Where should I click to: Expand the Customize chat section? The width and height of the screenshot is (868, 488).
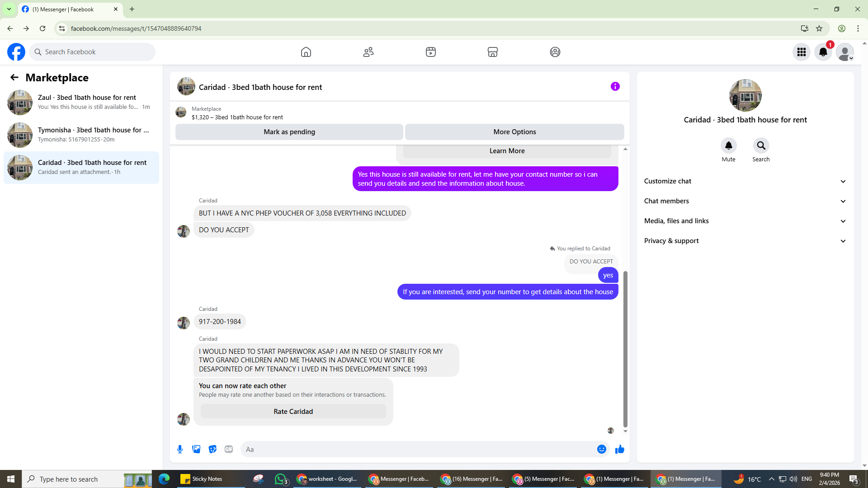coord(745,181)
